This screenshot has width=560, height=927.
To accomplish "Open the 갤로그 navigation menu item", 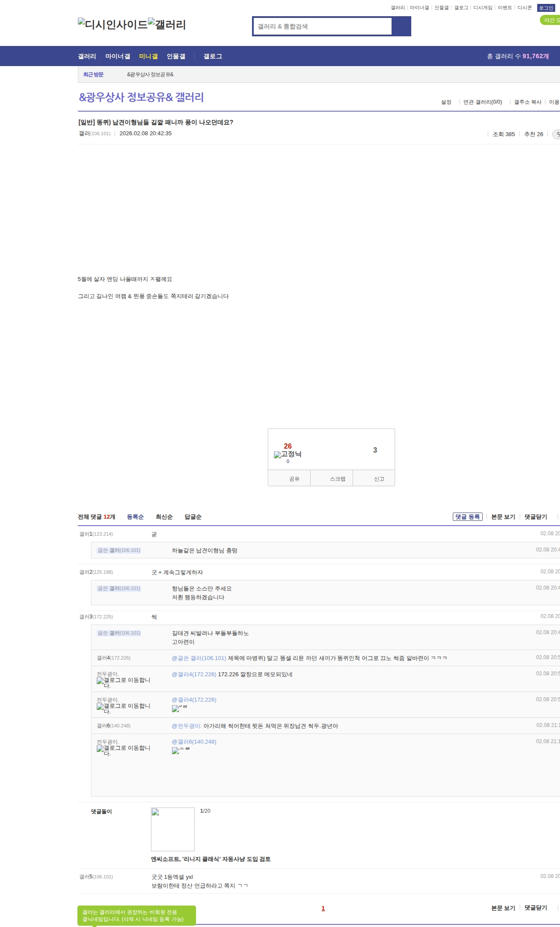I will 213,56.
